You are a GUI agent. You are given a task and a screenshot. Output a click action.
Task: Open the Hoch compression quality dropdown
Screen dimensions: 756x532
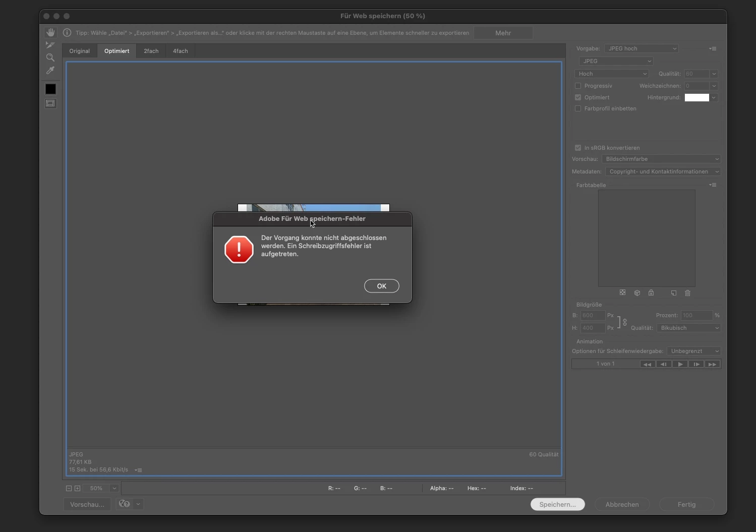pos(611,74)
